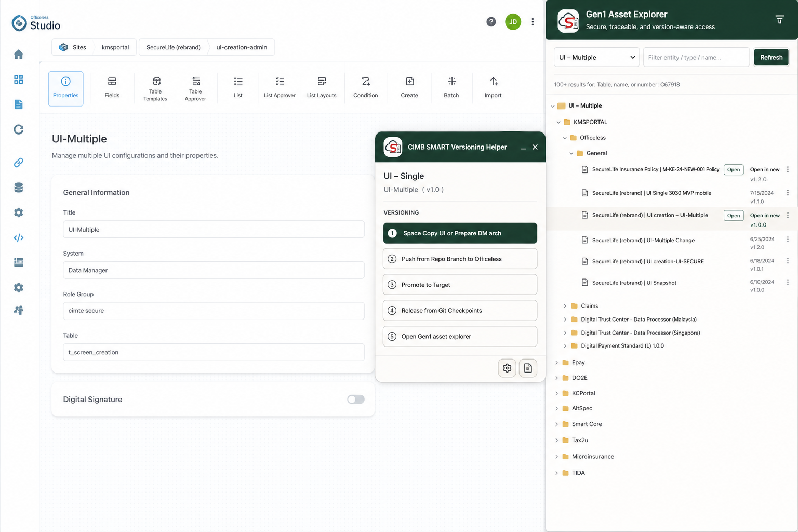The height and width of the screenshot is (532, 798).
Task: Go to the Sites breadcrumb
Action: pos(73,47)
